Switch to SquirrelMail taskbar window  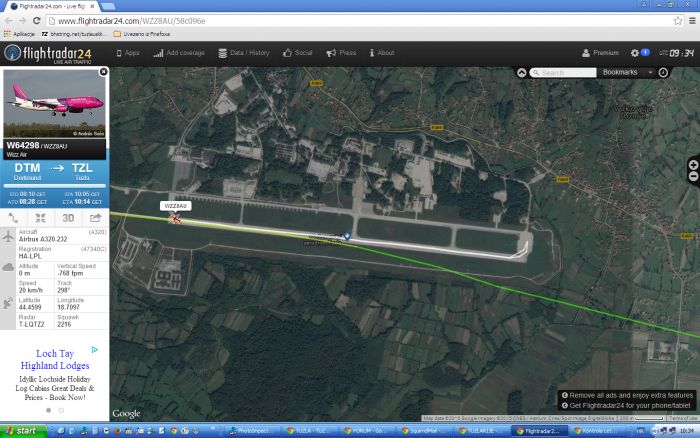425,431
